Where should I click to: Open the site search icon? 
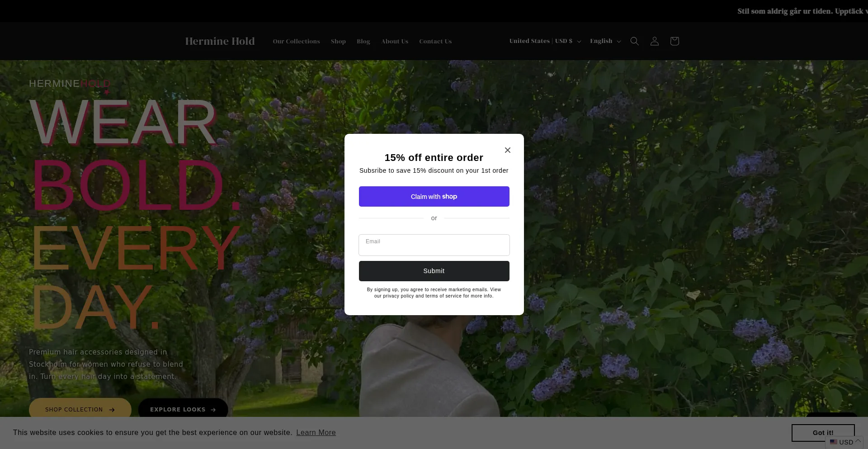point(634,41)
